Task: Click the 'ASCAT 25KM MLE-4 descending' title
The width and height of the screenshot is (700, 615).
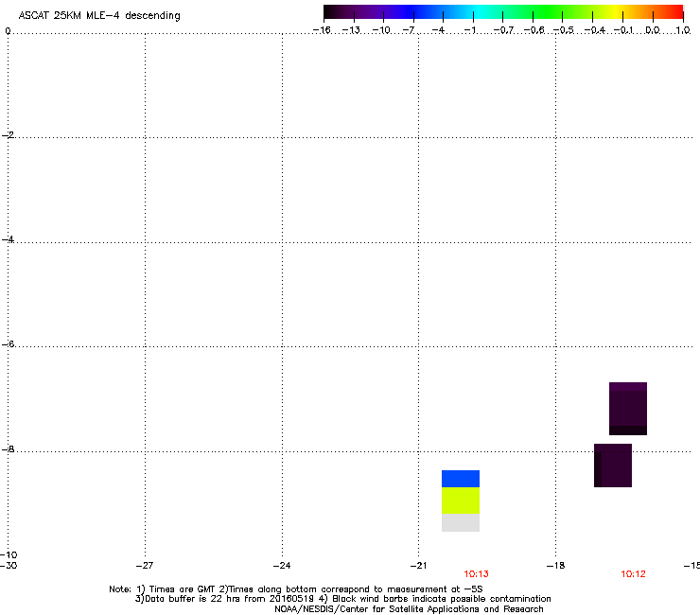Action: [x=99, y=15]
